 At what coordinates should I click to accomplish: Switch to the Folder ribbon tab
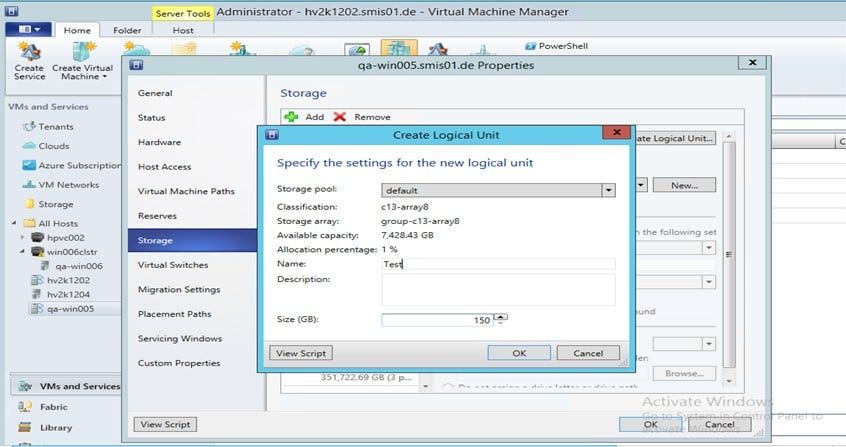point(127,31)
